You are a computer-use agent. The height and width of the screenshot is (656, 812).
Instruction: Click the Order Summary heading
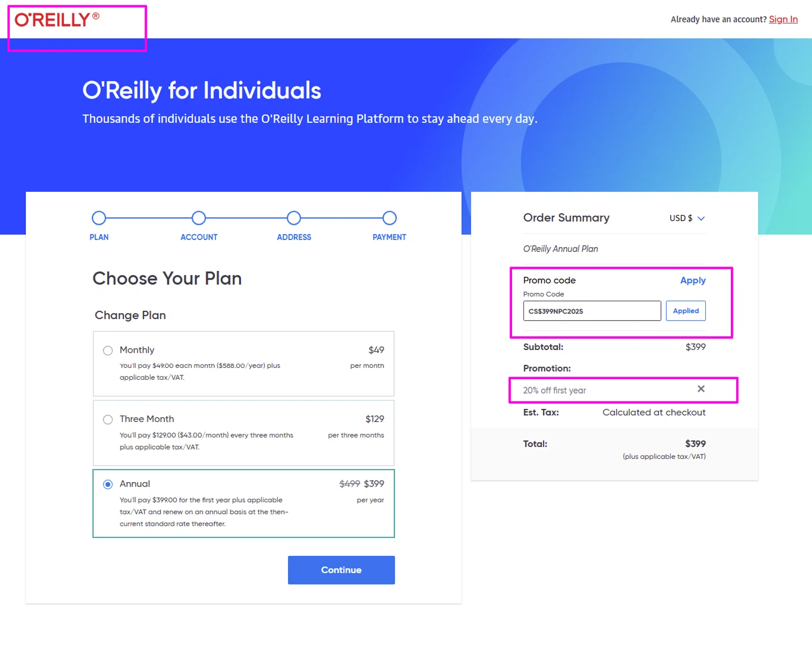tap(566, 218)
